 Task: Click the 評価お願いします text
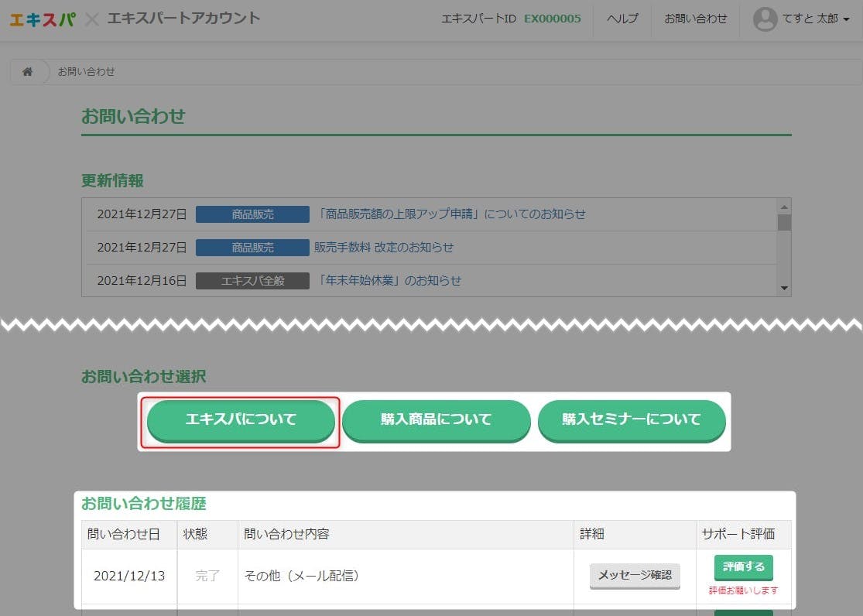(744, 590)
